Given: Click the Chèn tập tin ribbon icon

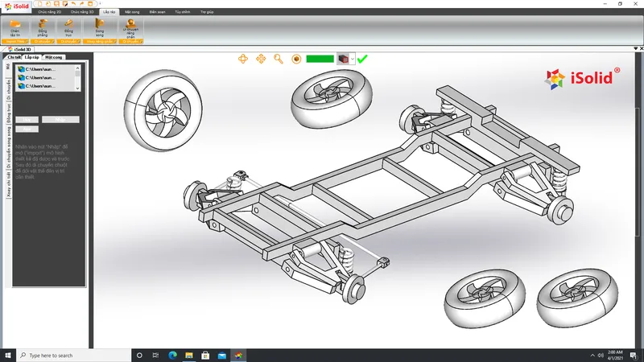Looking at the screenshot, I should click(14, 28).
